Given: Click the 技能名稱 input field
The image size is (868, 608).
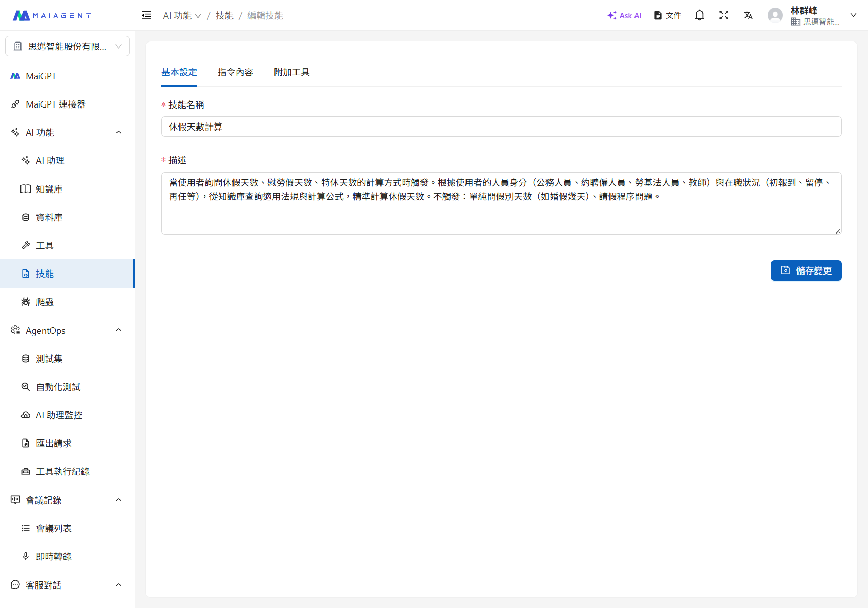Looking at the screenshot, I should [501, 127].
